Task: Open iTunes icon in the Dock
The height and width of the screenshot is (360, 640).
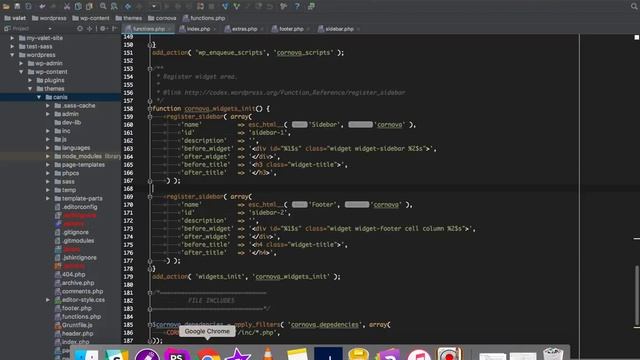Action: [x=419, y=354]
